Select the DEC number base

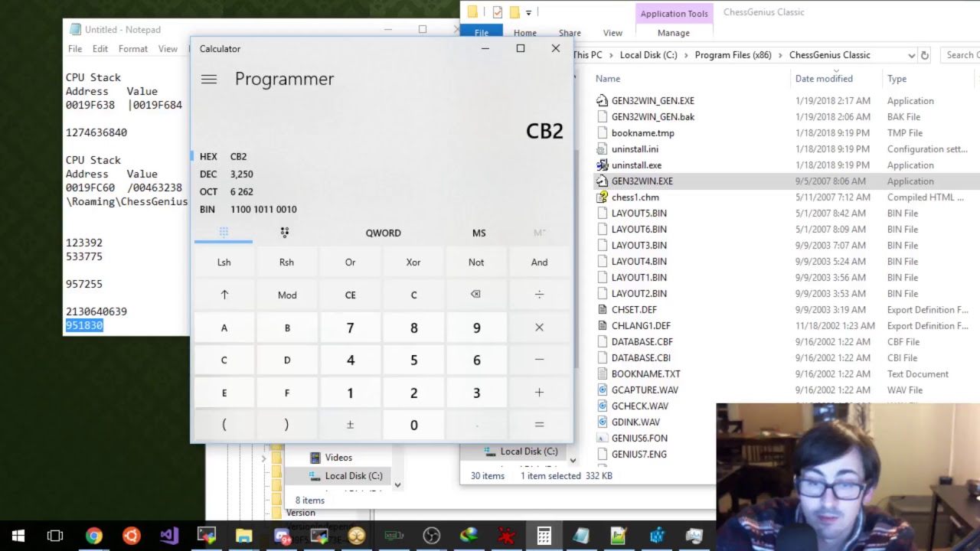coord(226,174)
